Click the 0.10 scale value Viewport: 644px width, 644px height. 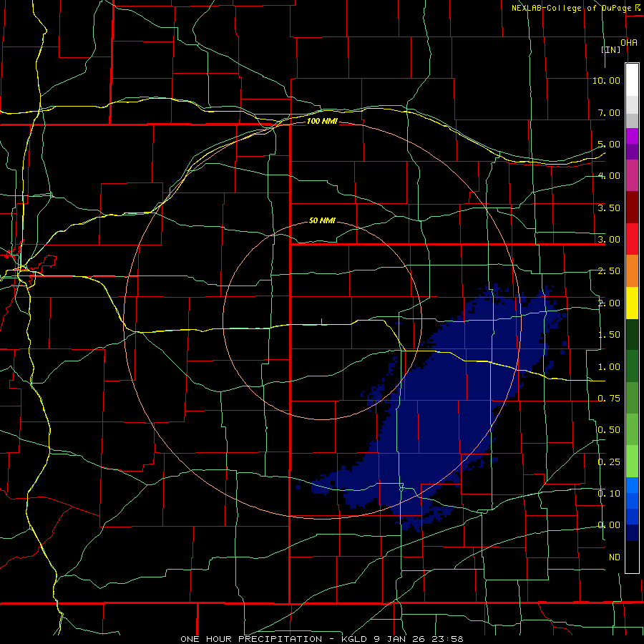tap(609, 493)
